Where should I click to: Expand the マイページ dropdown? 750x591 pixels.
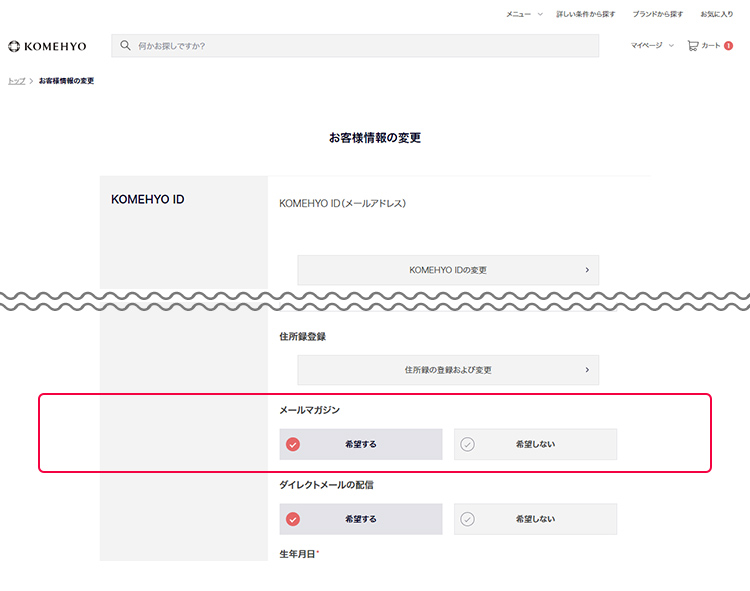point(652,46)
